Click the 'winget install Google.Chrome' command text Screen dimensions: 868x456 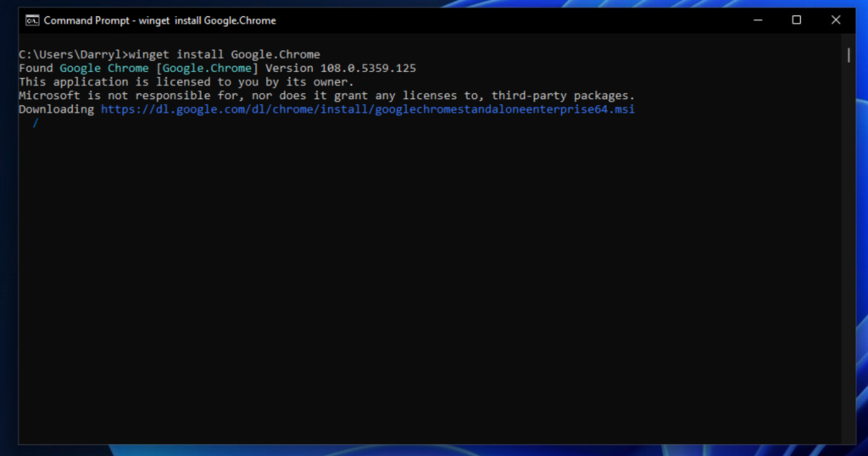[224, 54]
